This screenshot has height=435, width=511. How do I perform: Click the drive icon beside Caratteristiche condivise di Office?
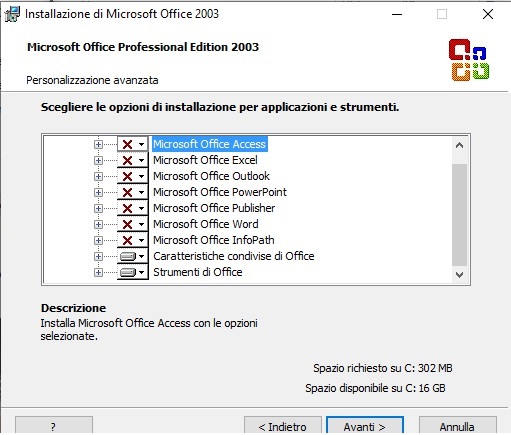pos(128,257)
